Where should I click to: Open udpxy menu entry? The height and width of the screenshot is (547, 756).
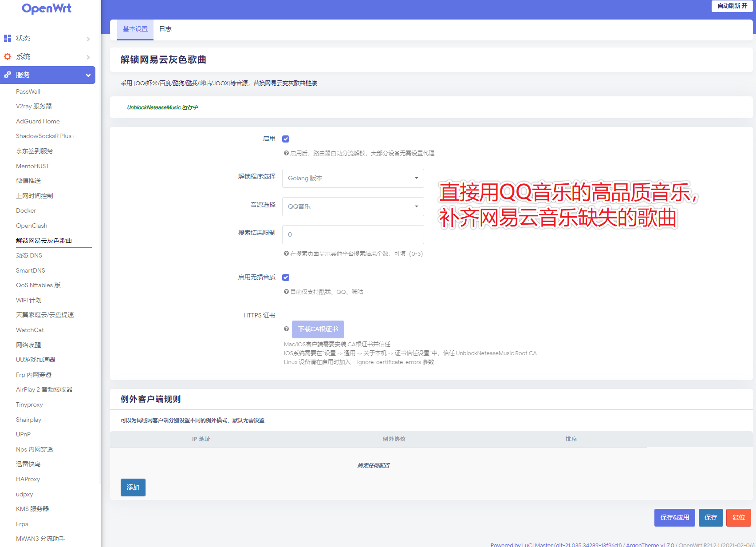[24, 494]
